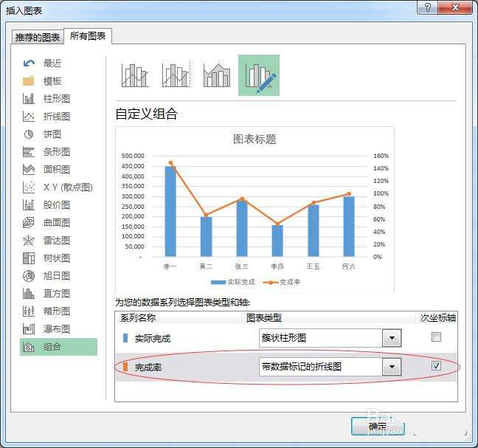
Task: Choose the Waterfall (瀑布图) icon
Action: point(29,328)
